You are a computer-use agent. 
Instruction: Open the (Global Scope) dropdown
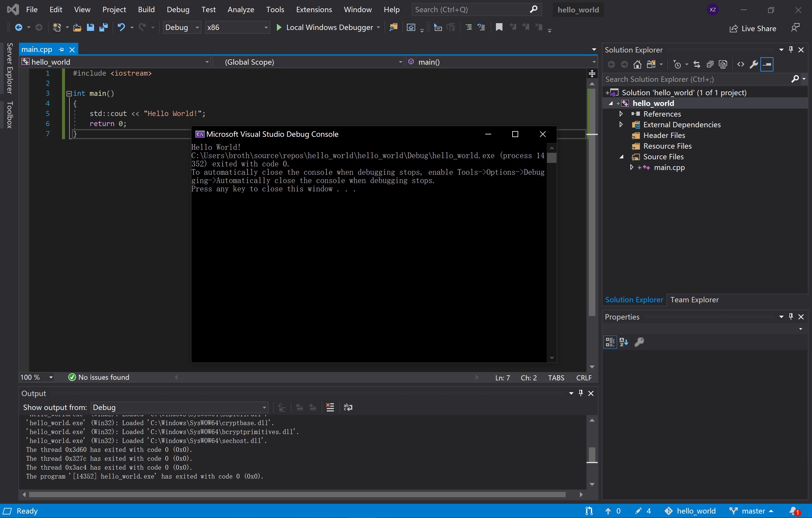coord(308,62)
